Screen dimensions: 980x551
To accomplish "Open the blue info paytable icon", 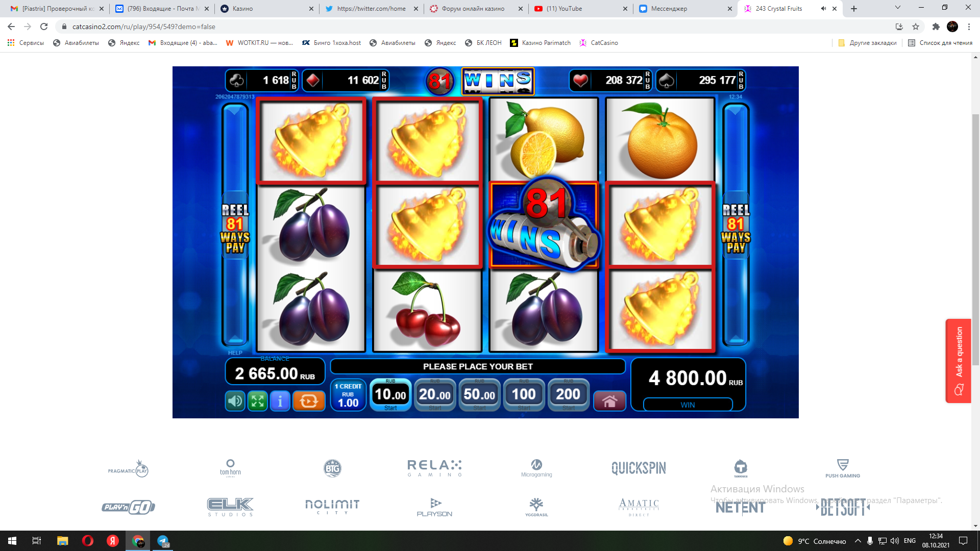I will tap(280, 402).
